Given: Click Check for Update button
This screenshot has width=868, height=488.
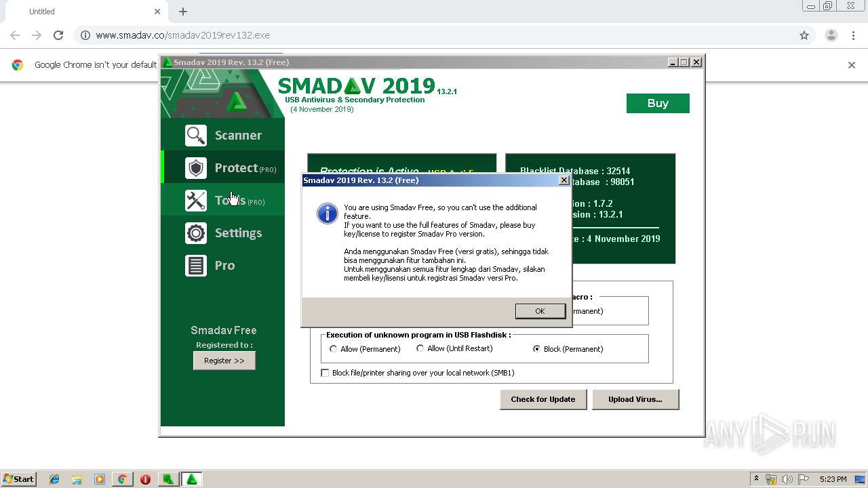Looking at the screenshot, I should pyautogui.click(x=543, y=399).
